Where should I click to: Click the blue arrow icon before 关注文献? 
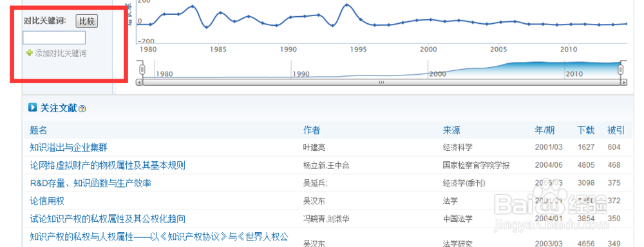point(32,108)
